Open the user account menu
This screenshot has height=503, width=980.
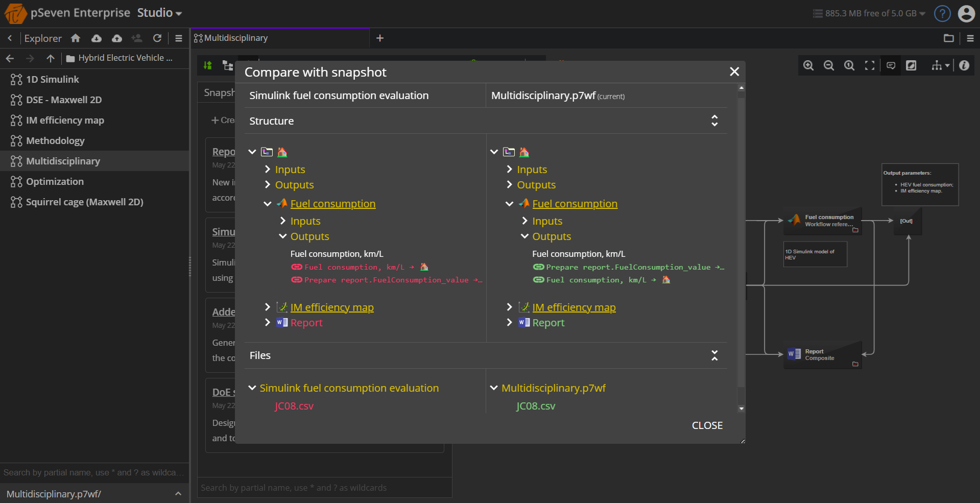click(966, 13)
